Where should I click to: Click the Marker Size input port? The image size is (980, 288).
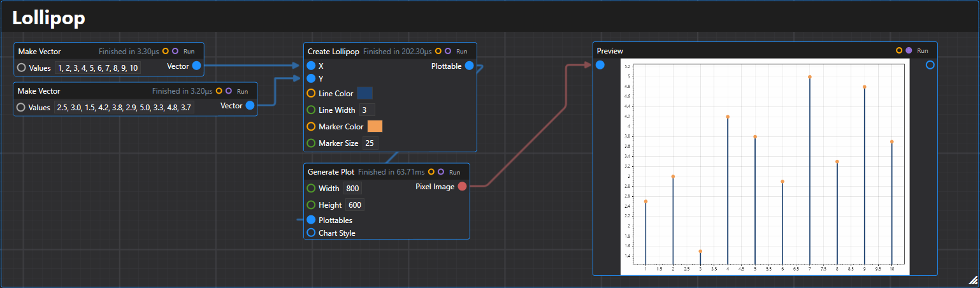click(311, 143)
